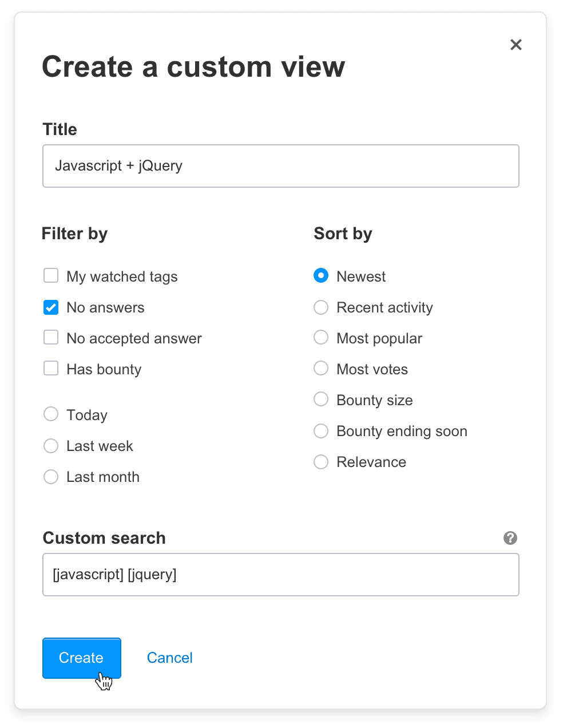Check the No accepted answer filter
This screenshot has height=728, width=563.
tap(51, 337)
